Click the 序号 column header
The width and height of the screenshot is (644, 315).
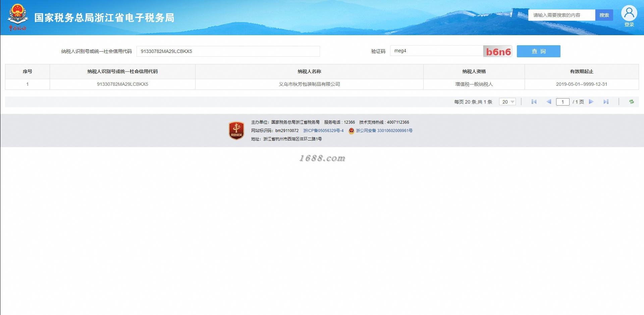click(28, 71)
